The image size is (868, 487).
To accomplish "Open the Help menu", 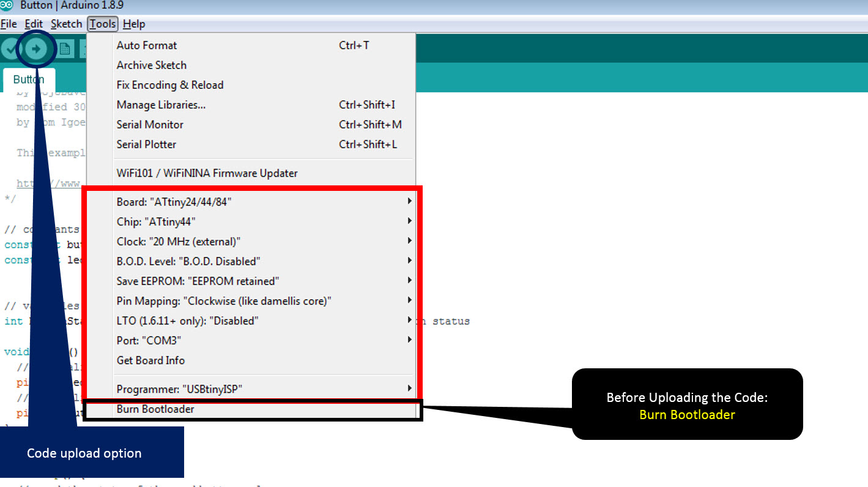I will click(x=134, y=24).
